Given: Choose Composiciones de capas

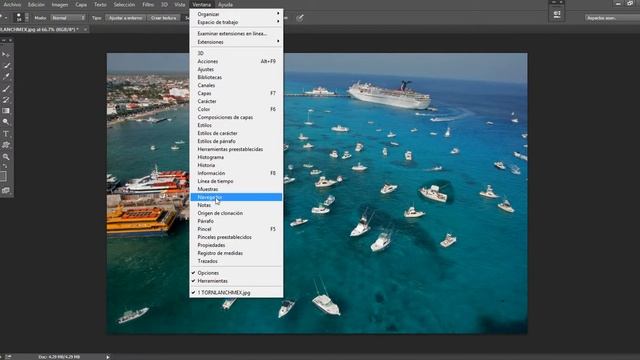Looking at the screenshot, I should tap(236, 117).
